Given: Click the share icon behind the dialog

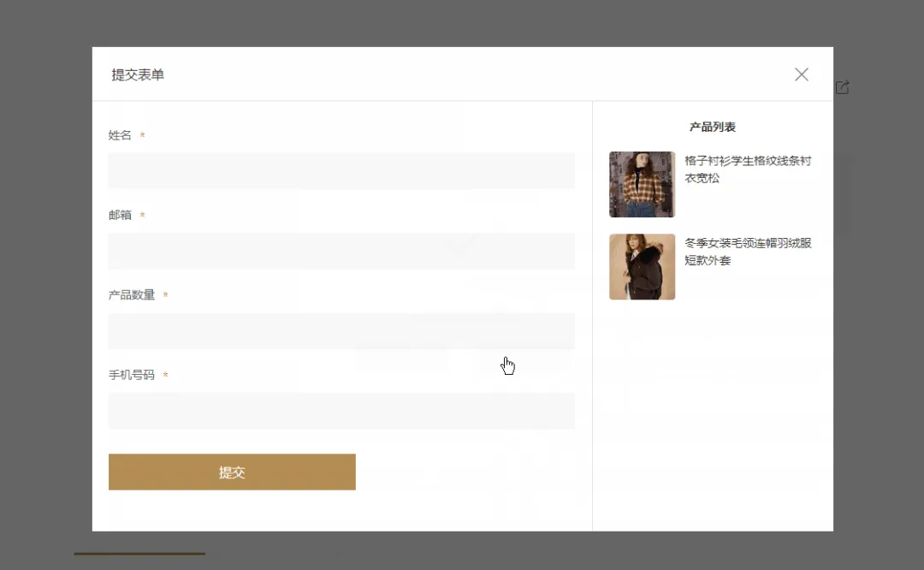Looking at the screenshot, I should 843,87.
